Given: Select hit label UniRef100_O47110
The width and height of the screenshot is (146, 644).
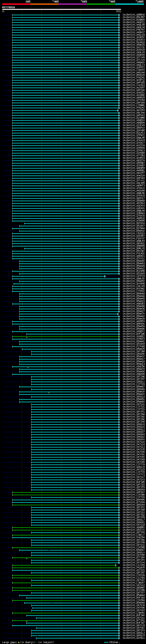Looking at the screenshot, I should tap(134, 512).
